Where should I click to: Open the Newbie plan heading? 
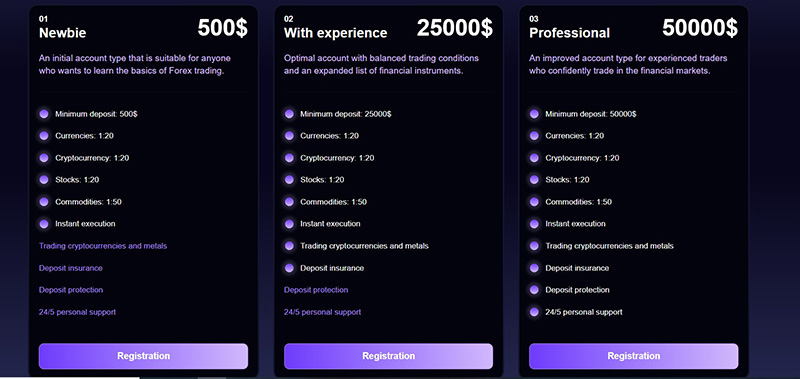63,33
